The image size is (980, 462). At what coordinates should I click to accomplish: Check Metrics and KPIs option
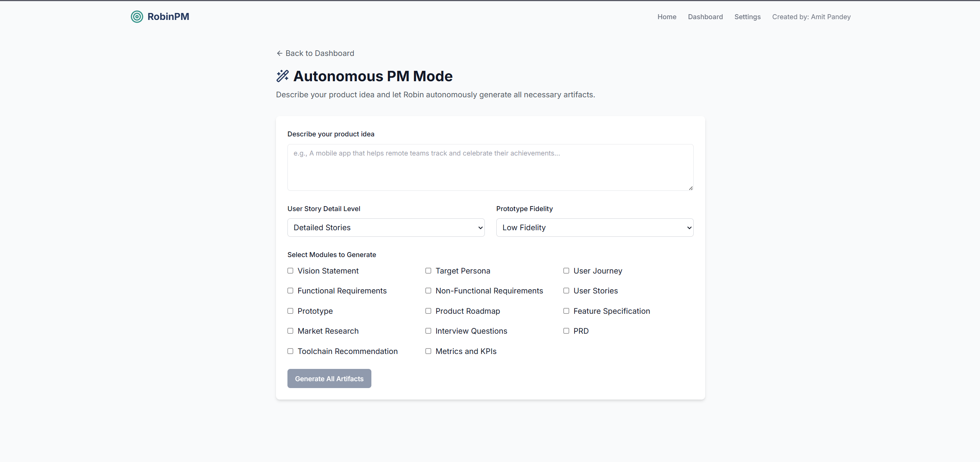click(428, 351)
